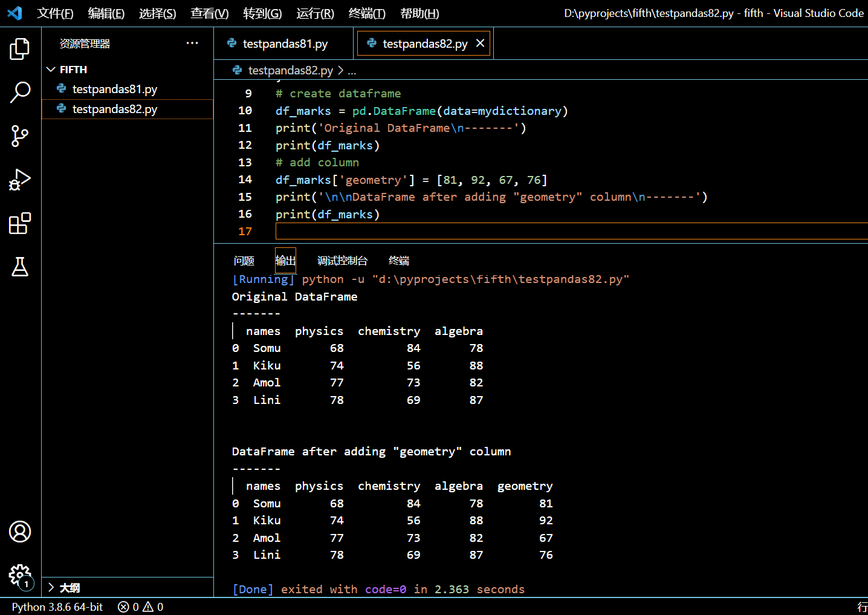Screen dimensions: 868x615
Task: Switch to 调试控制台 debug console tab
Action: click(342, 261)
